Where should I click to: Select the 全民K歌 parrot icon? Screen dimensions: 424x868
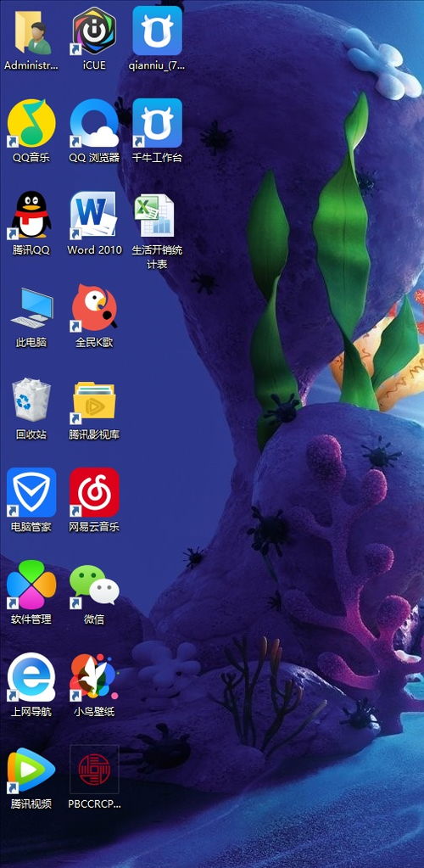tap(94, 308)
